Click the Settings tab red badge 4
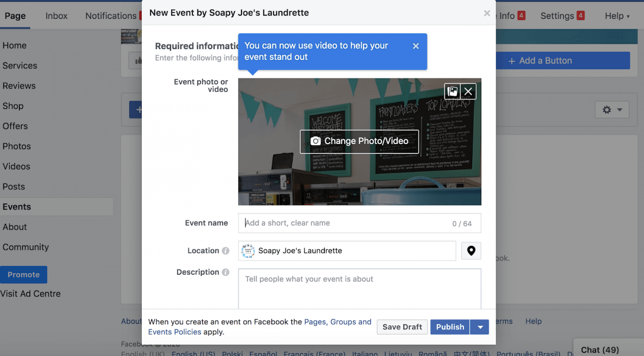This screenshot has width=644, height=356. tap(580, 15)
